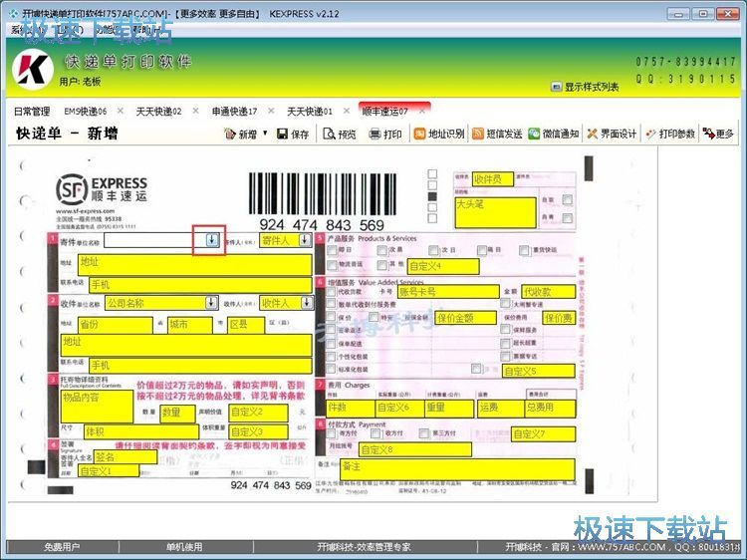The height and width of the screenshot is (560, 747).
Task: Click the 保存 save button label
Action: click(x=300, y=135)
